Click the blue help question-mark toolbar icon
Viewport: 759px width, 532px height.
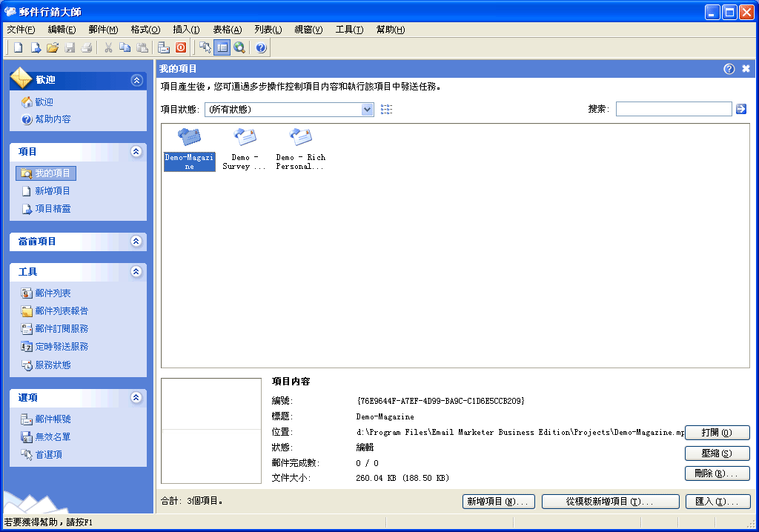(261, 48)
